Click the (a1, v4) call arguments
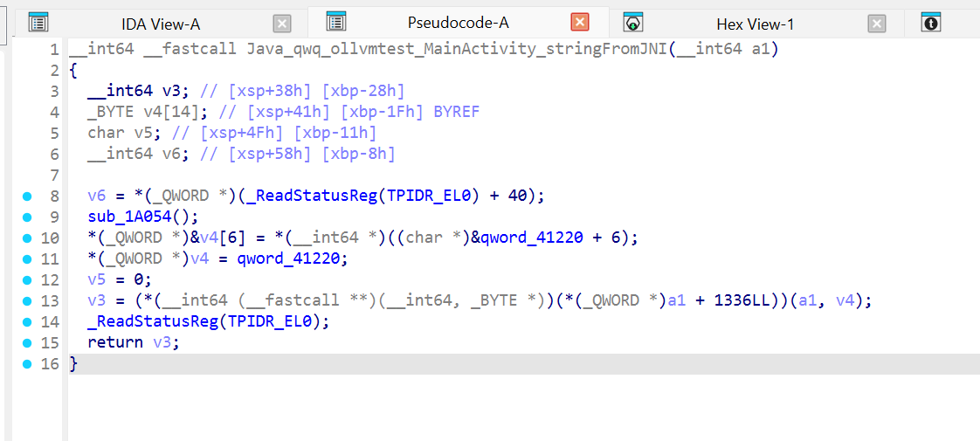980x441 pixels. click(826, 301)
